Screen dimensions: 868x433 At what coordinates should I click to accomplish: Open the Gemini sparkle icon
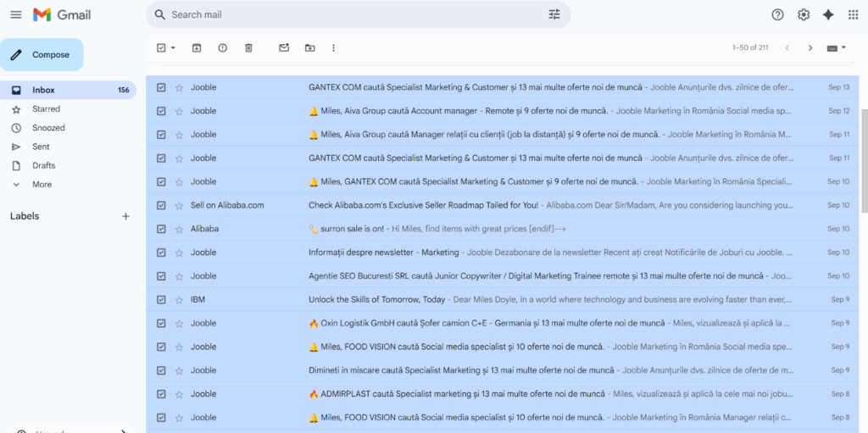(828, 15)
